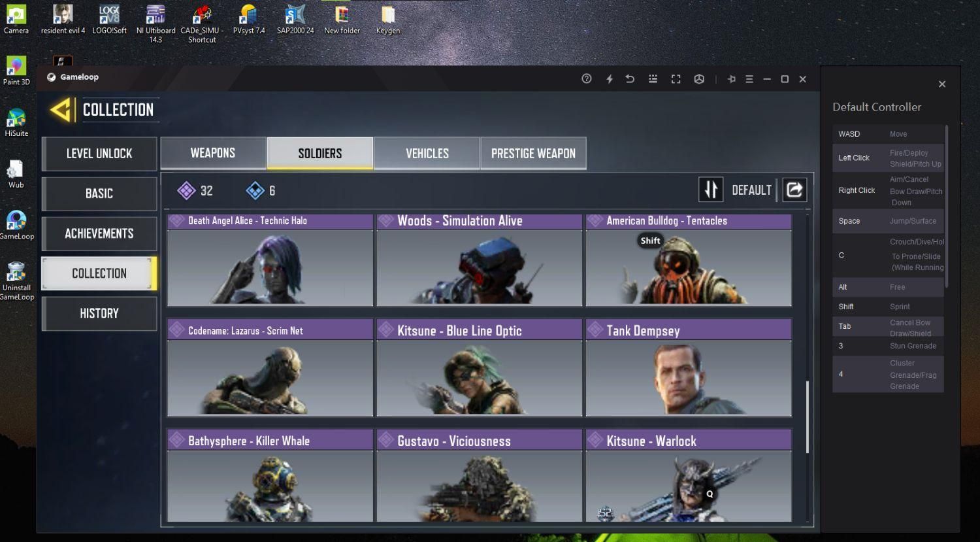Select American Bulldog - Tentacles card
980x542 pixels.
pyautogui.click(x=689, y=260)
